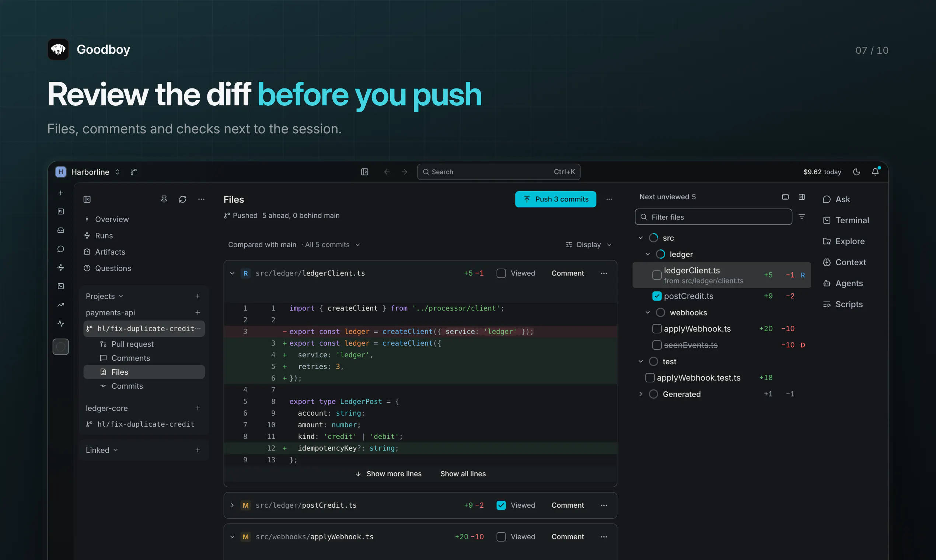The height and width of the screenshot is (560, 936).
Task: Click the refresh icon in session panel
Action: point(183,199)
